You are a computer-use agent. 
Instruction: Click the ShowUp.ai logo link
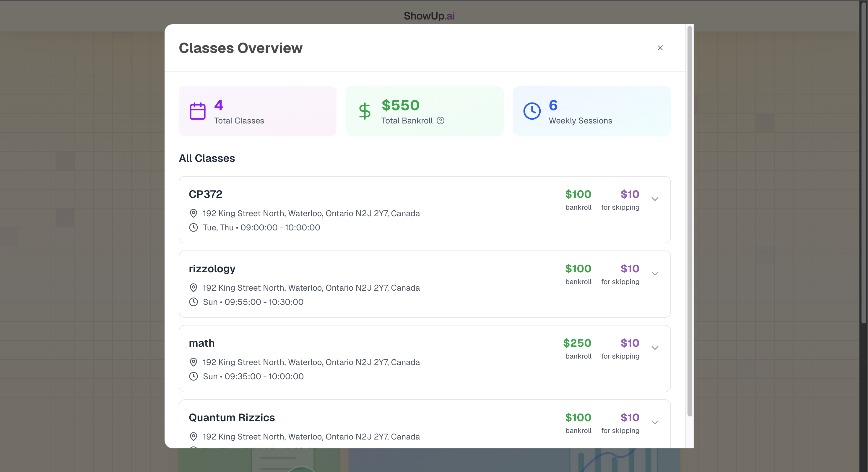click(429, 16)
